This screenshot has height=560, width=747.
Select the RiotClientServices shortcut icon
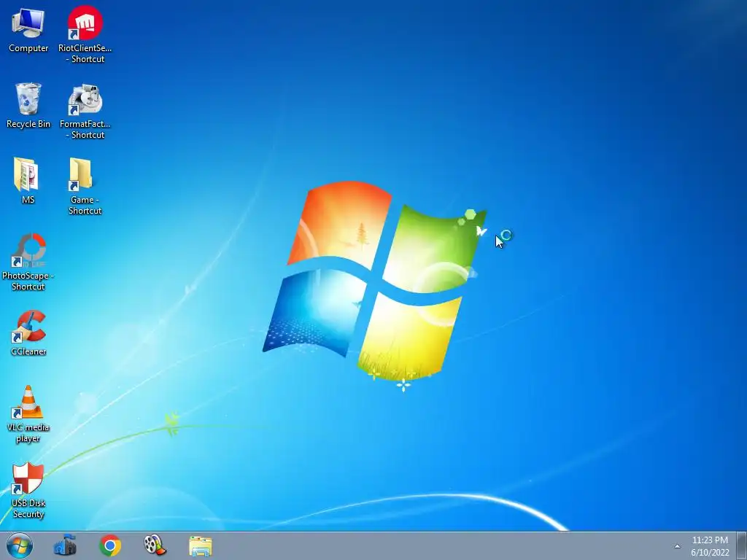pyautogui.click(x=85, y=34)
